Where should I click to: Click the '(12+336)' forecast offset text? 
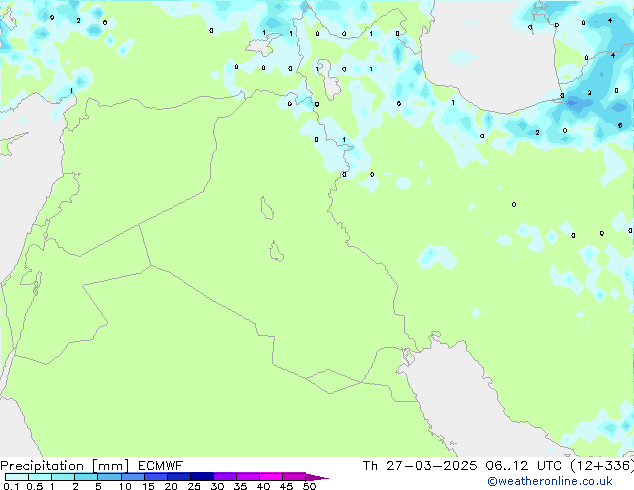click(x=602, y=466)
